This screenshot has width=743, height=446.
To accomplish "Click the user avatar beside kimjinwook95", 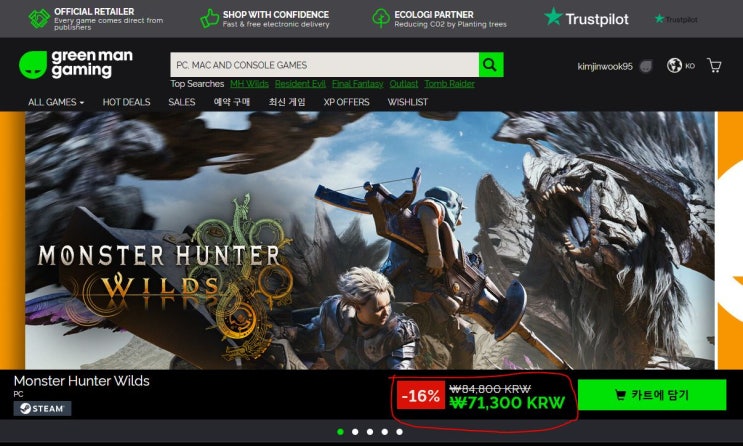I will coord(646,66).
